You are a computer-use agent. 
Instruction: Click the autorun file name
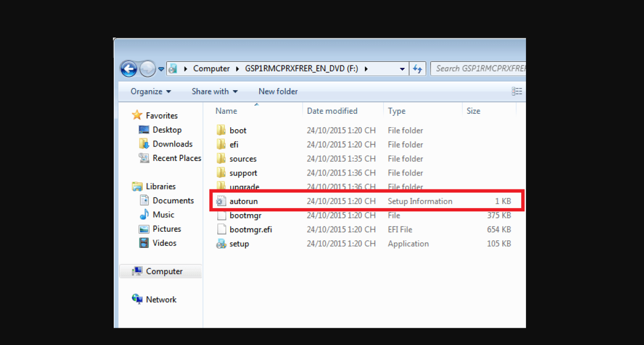[x=244, y=201]
